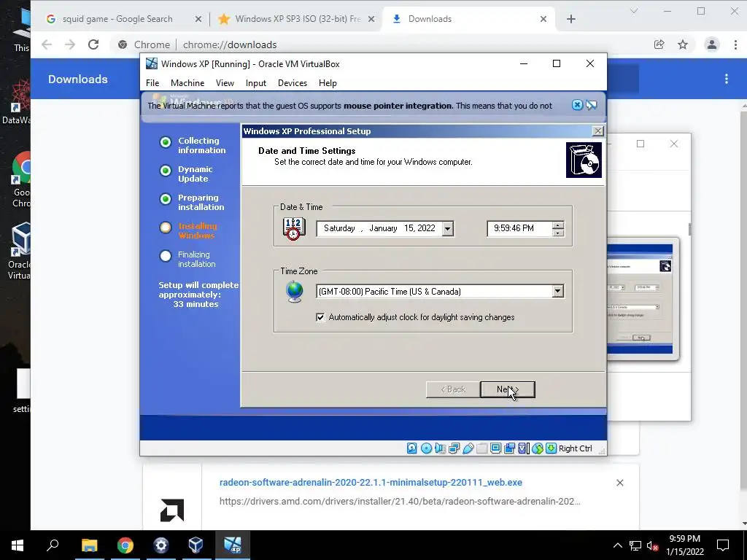Image resolution: width=747 pixels, height=560 pixels.
Task: Click green keyboard capture arrow icon
Action: pyautogui.click(x=551, y=448)
